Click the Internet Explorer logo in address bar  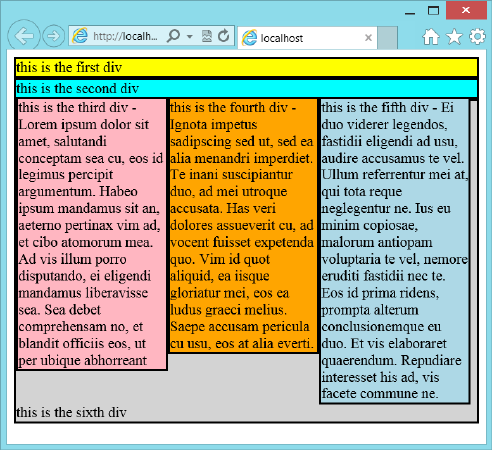point(80,36)
